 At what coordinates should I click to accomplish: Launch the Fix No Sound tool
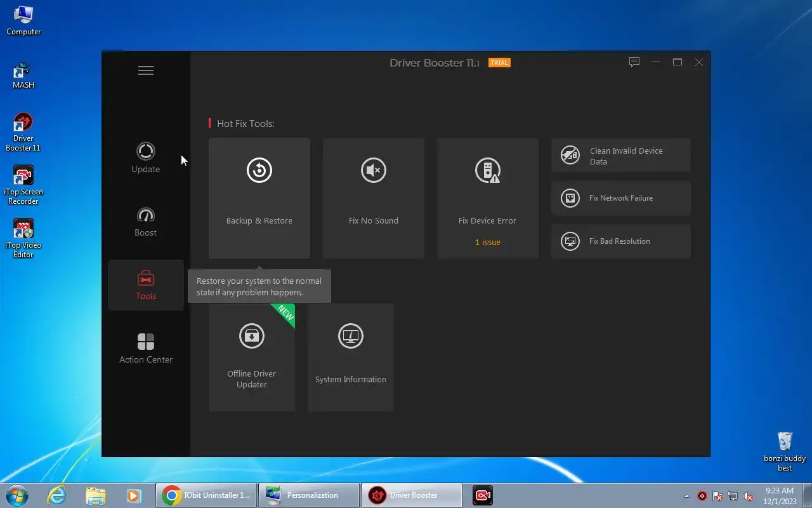374,198
